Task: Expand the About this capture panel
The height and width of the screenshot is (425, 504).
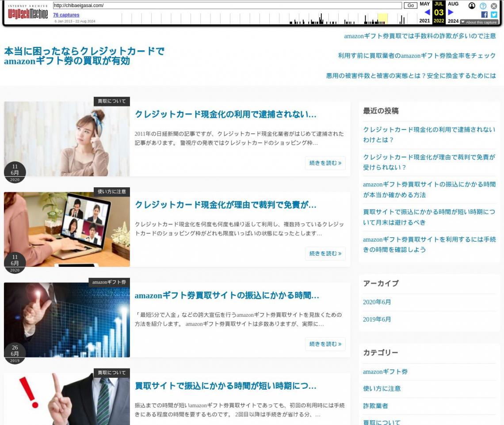Action: pyautogui.click(x=479, y=22)
